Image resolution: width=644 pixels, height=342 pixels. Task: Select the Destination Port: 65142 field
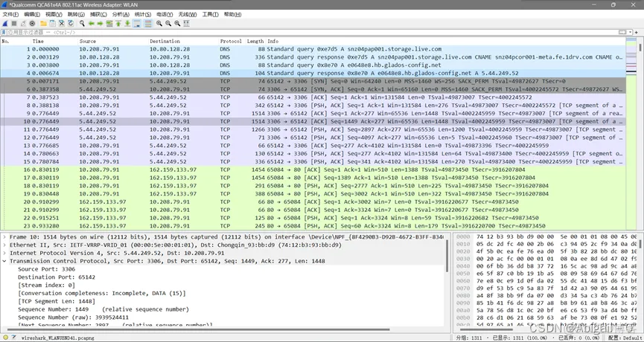coord(57,277)
